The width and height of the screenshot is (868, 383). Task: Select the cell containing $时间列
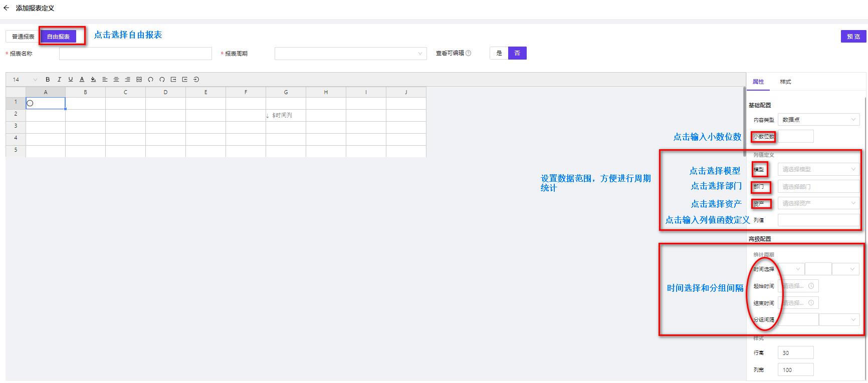coord(286,115)
